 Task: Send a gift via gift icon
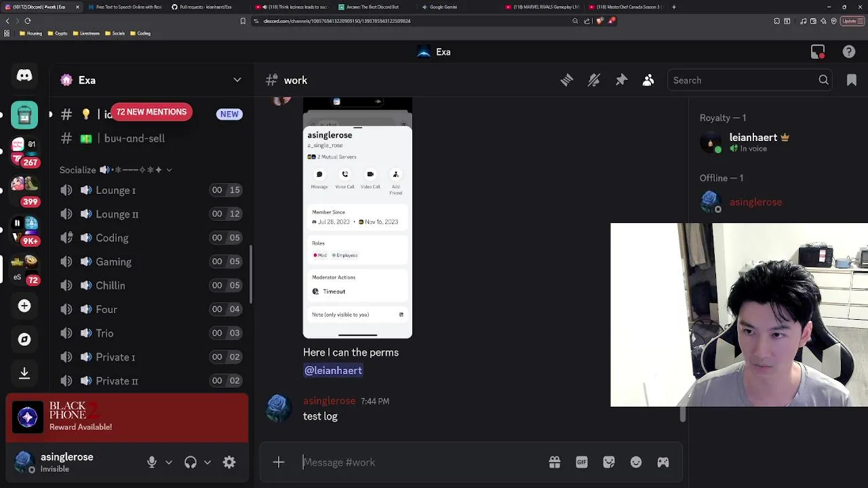(555, 462)
